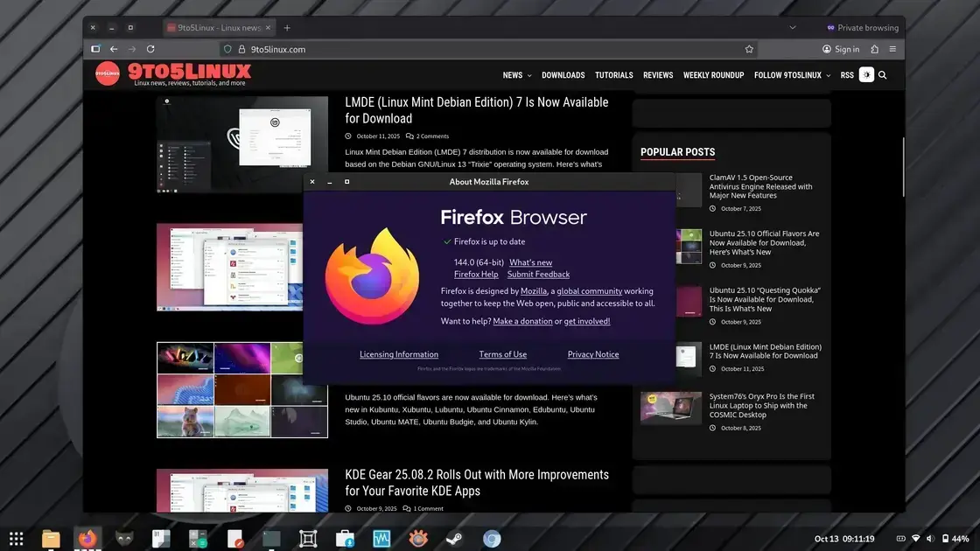980x551 pixels.
Task: Open Licensing Information link
Action: tap(399, 354)
